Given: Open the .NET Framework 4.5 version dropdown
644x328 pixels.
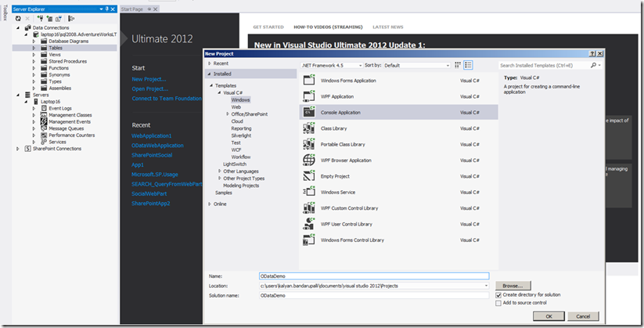Looking at the screenshot, I should pyautogui.click(x=361, y=65).
